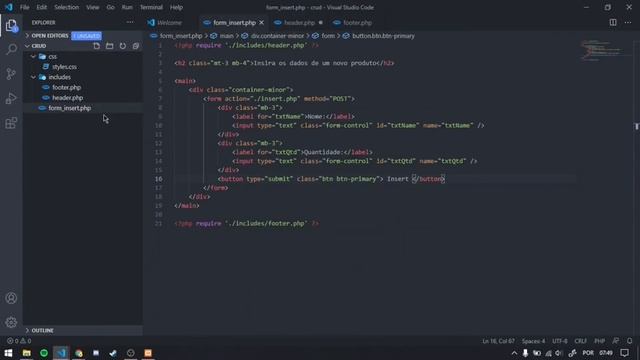Image resolution: width=640 pixels, height=360 pixels.
Task: Open editor more actions menu
Action: (x=628, y=22)
